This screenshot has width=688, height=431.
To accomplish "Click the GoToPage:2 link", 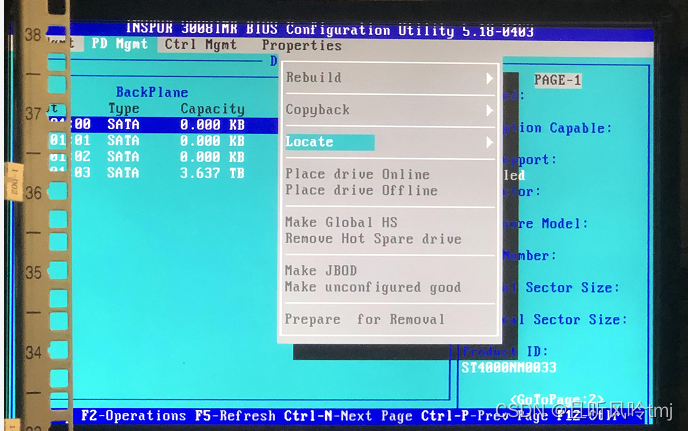I will (556, 399).
